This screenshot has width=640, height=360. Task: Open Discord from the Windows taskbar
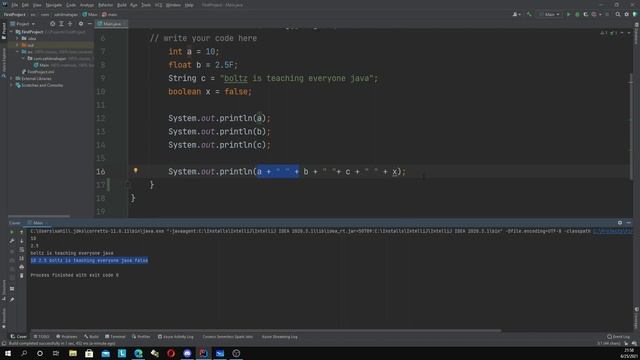(x=187, y=353)
